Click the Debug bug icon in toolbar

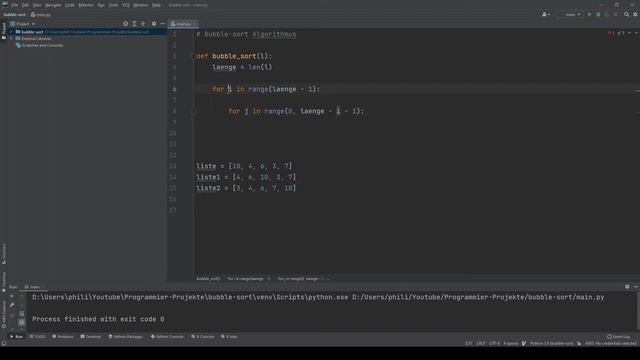pos(598,14)
